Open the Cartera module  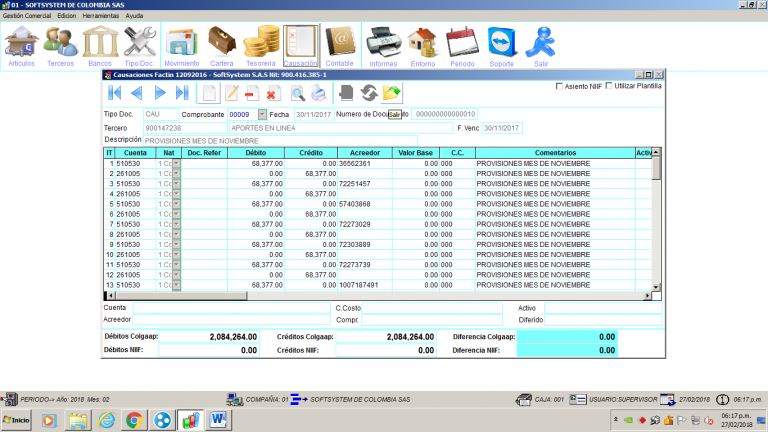coord(221,47)
